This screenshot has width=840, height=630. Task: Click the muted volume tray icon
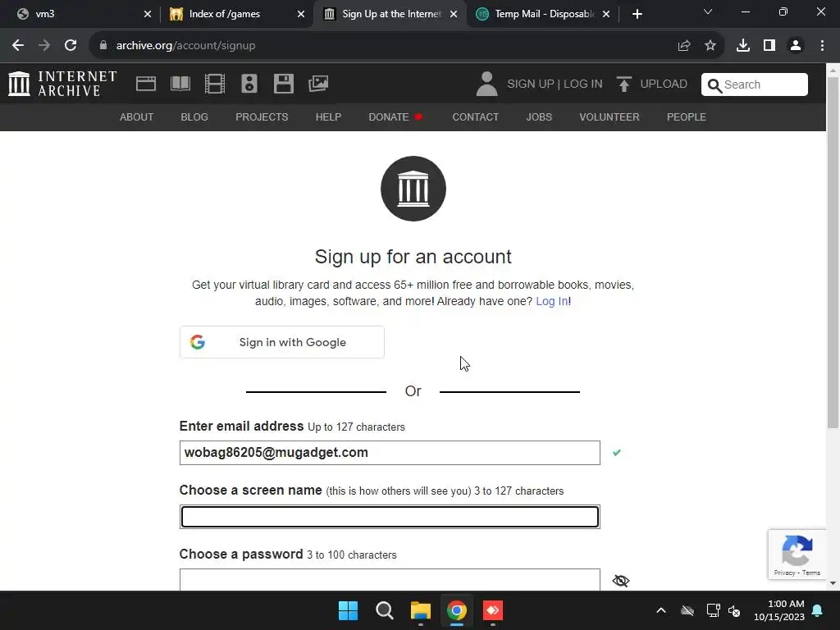(x=734, y=610)
